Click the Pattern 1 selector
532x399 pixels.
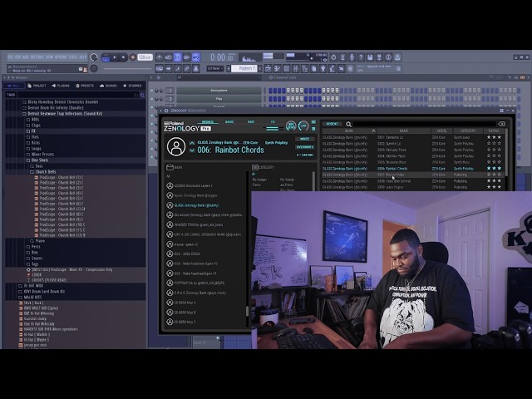[x=244, y=68]
